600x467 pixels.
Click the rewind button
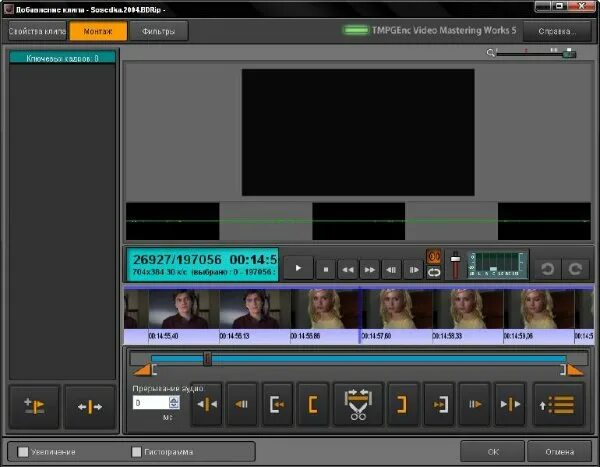click(347, 269)
